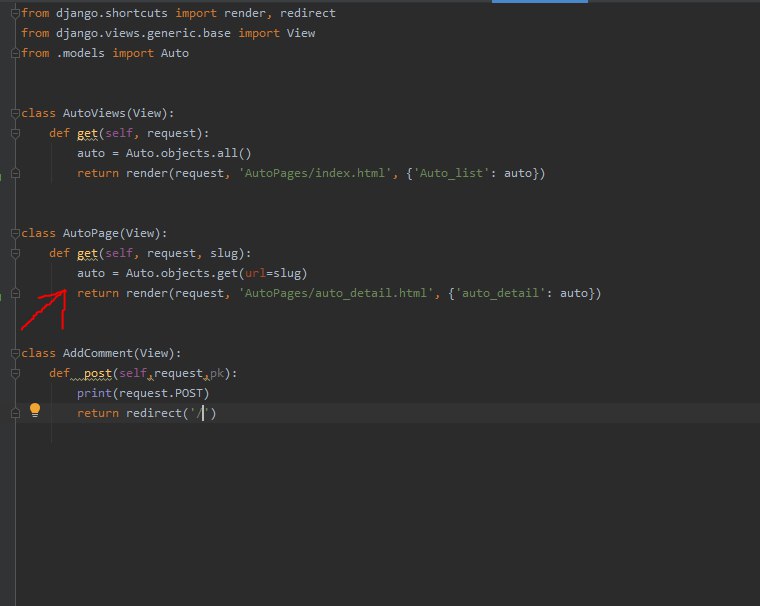Click 'url' keyword argument in Auto.objects.get

(255, 273)
